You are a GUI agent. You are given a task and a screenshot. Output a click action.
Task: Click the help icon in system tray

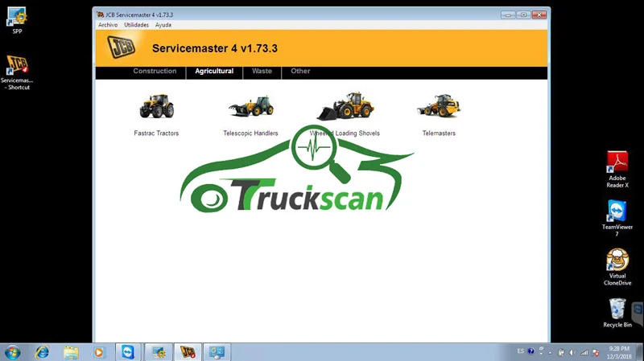pos(530,351)
